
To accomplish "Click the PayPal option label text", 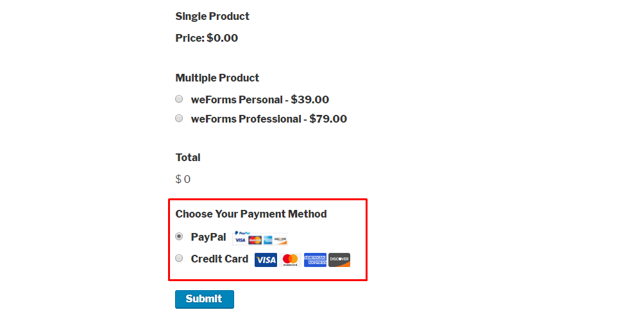I will click(x=208, y=237).
